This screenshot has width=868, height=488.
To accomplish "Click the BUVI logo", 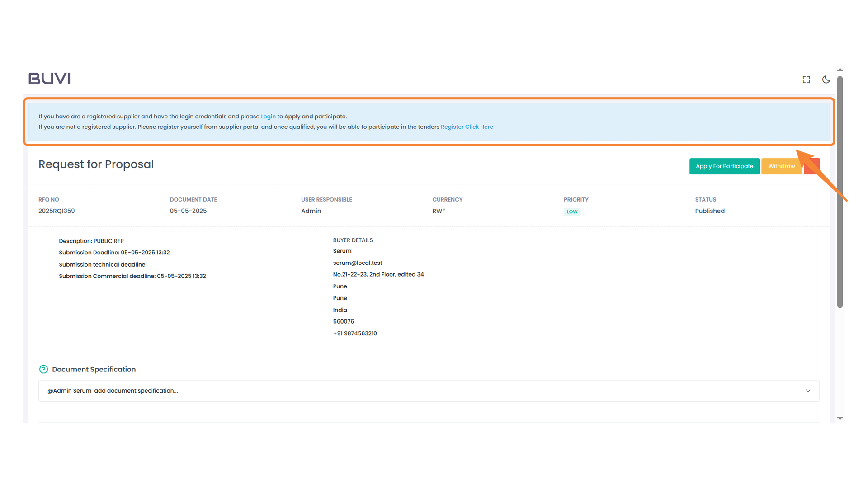I will click(x=49, y=78).
